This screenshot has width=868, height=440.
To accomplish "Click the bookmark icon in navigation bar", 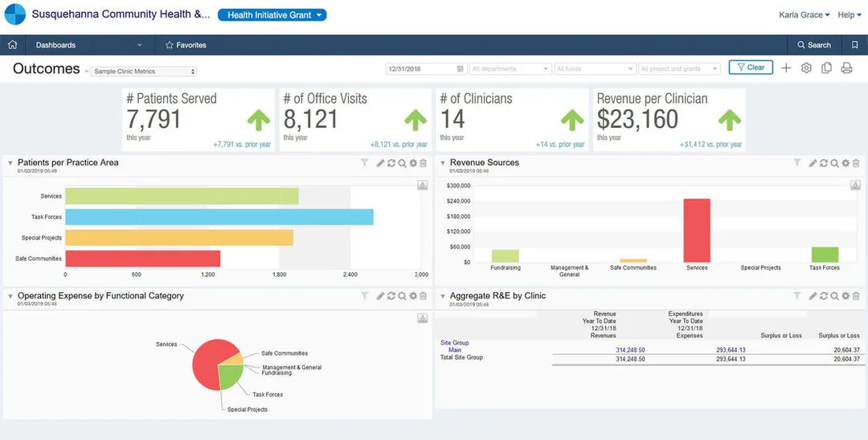I will (854, 45).
